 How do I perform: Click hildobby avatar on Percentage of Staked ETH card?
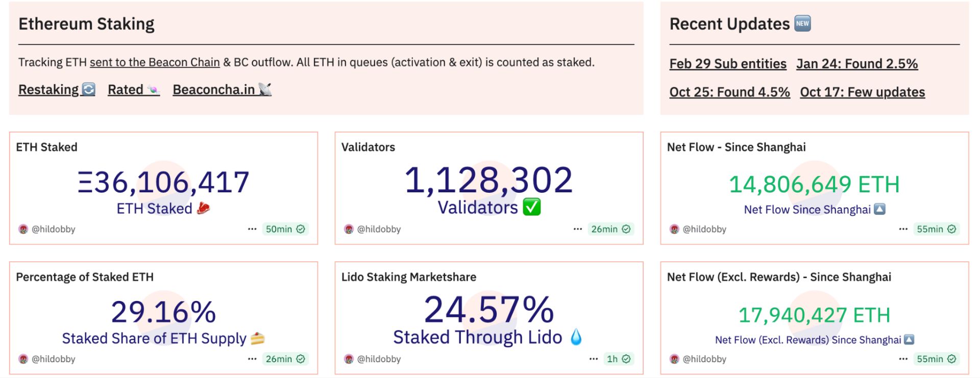23,359
